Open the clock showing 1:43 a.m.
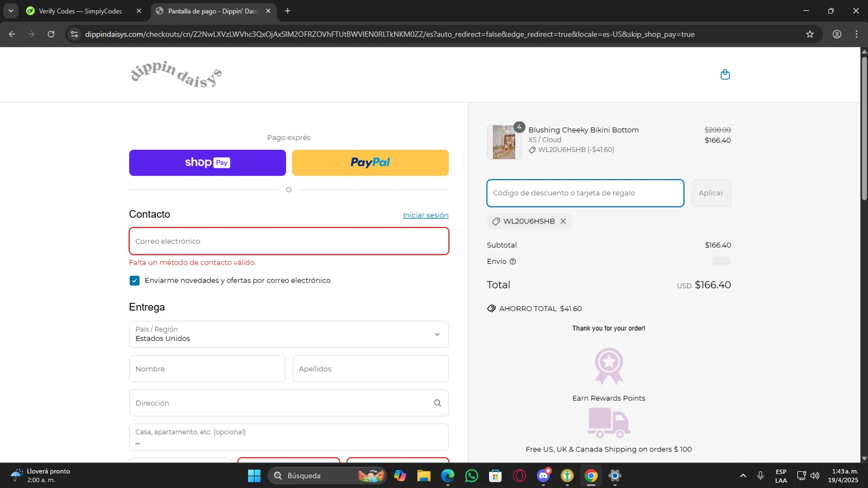 click(843, 476)
